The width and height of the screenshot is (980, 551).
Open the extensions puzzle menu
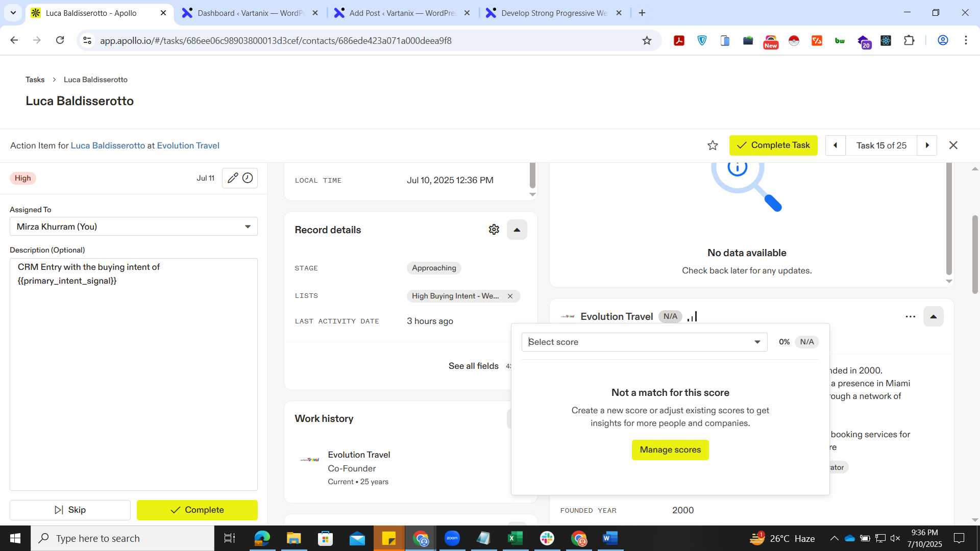(x=909, y=40)
